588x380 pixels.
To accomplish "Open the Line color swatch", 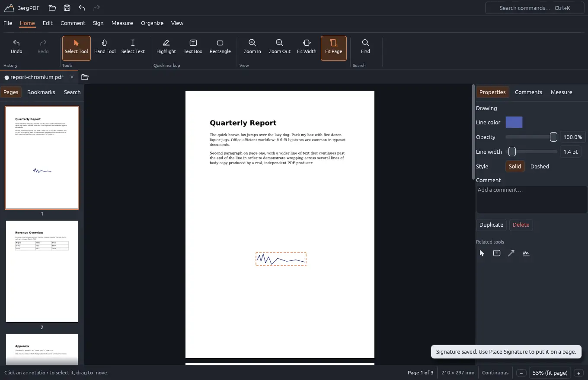I will [514, 122].
